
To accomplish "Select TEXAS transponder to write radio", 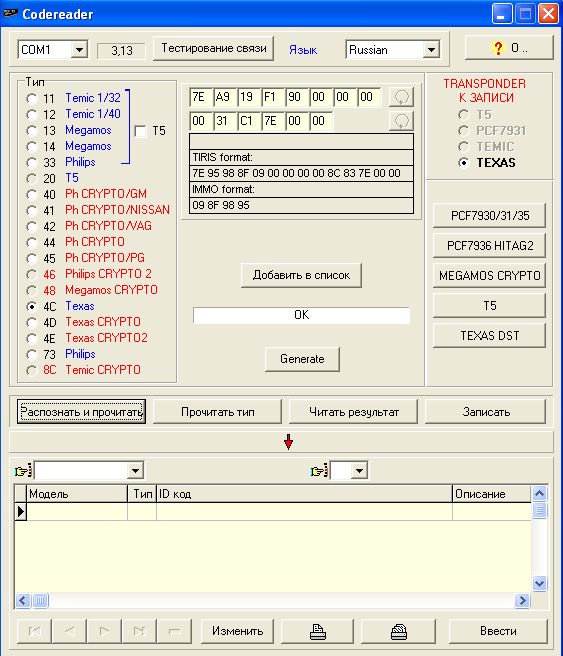I will 463,162.
